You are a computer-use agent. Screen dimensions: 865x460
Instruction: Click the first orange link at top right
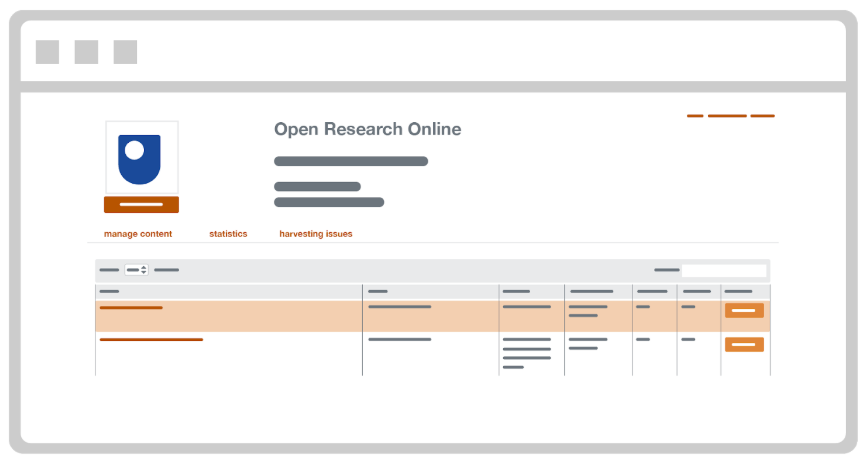coord(695,116)
